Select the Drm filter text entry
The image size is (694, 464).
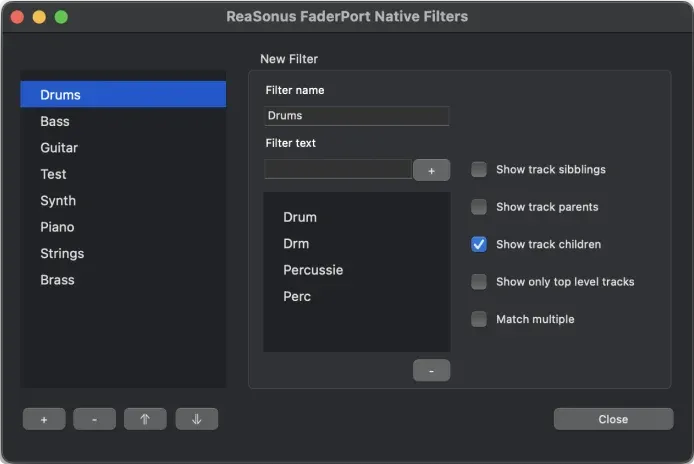tap(357, 244)
